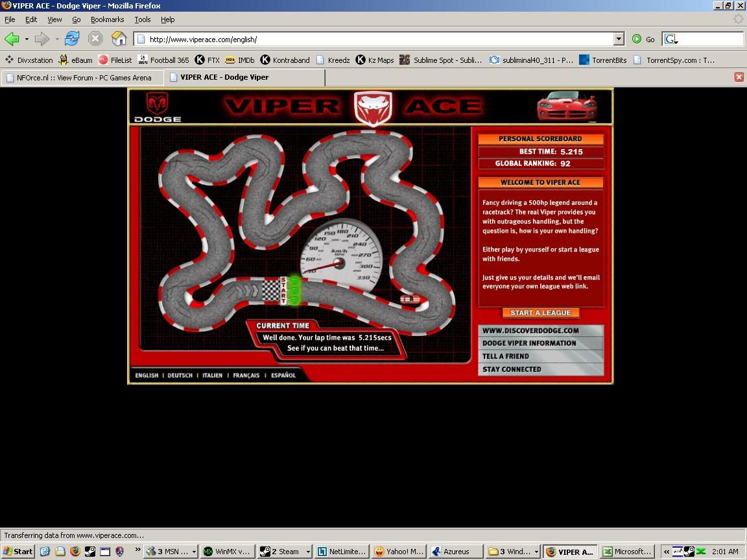The height and width of the screenshot is (560, 747).
Task: Switch language to FRANÇAIS
Action: [246, 375]
